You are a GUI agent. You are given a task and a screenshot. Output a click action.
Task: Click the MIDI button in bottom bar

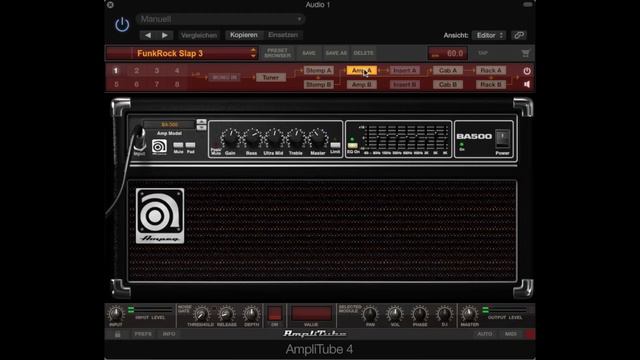(511, 334)
